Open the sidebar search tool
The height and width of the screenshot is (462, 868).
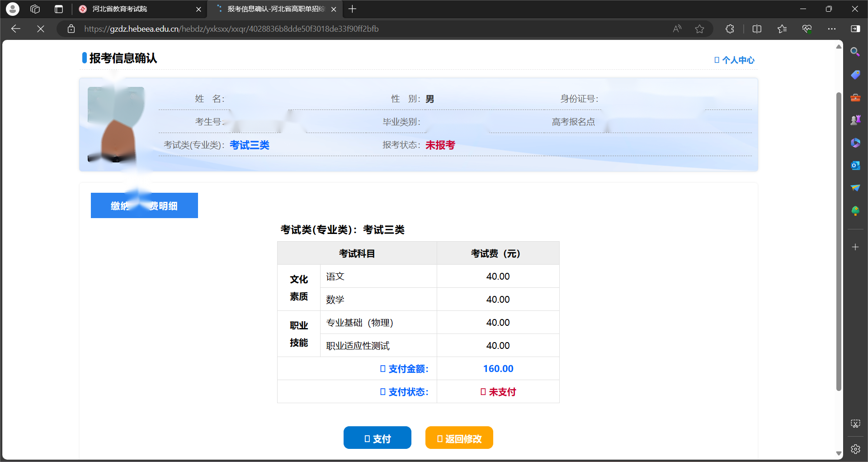click(855, 52)
